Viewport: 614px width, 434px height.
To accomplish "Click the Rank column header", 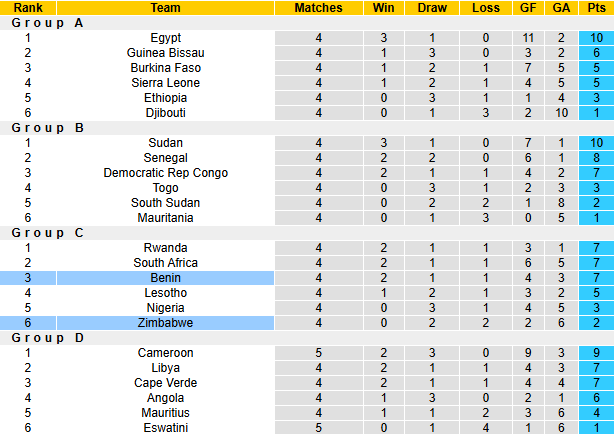I will point(28,8).
